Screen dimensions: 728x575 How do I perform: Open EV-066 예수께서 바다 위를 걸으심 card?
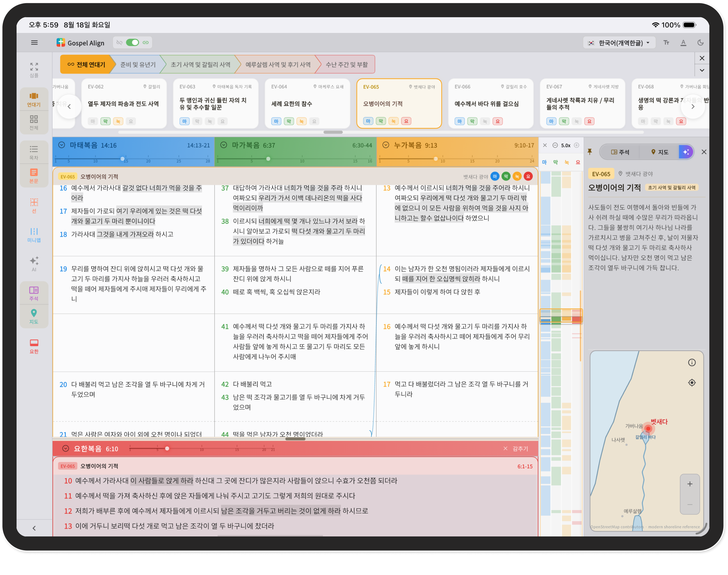click(491, 103)
